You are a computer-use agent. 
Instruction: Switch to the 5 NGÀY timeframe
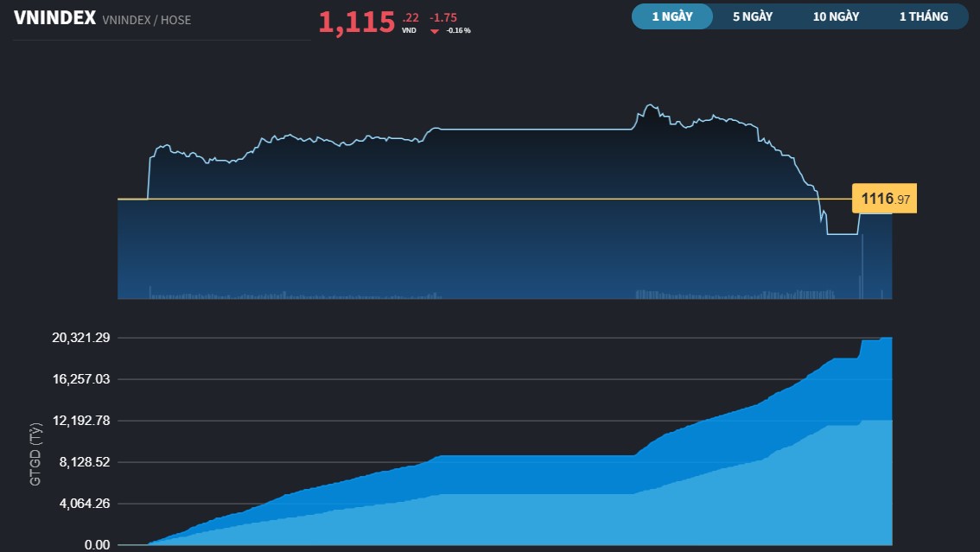point(753,17)
